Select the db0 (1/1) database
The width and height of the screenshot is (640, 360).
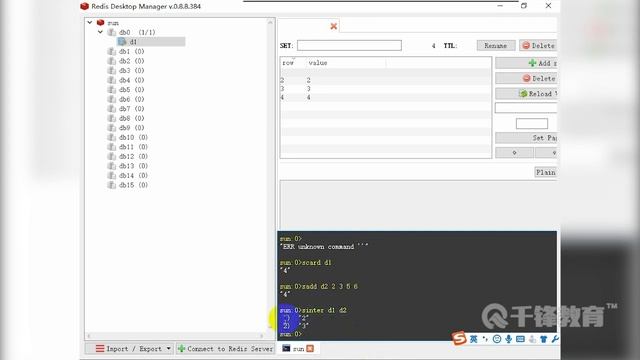pyautogui.click(x=137, y=32)
